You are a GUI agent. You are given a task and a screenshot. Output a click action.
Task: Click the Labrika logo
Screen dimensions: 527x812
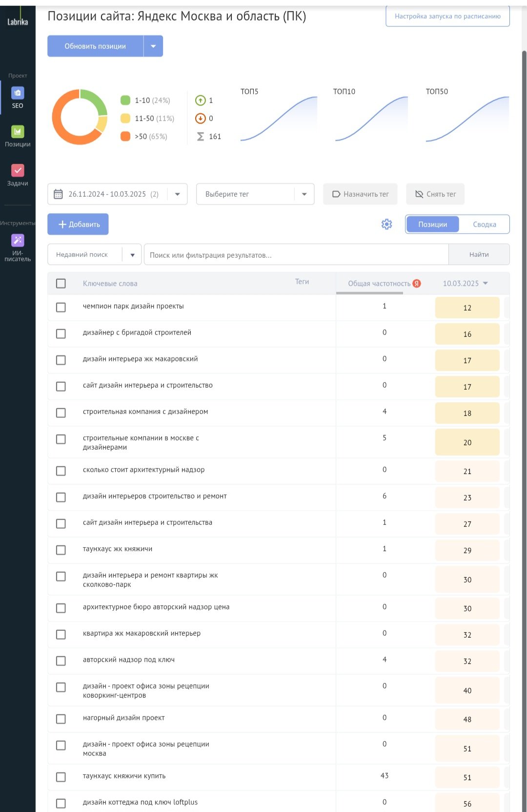(x=18, y=21)
